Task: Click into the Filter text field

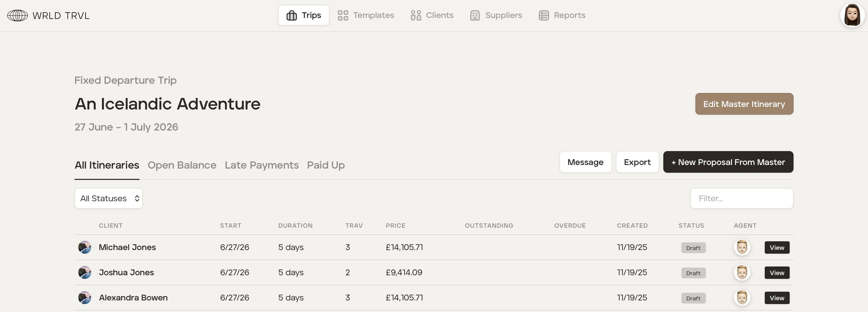Action: 741,198
